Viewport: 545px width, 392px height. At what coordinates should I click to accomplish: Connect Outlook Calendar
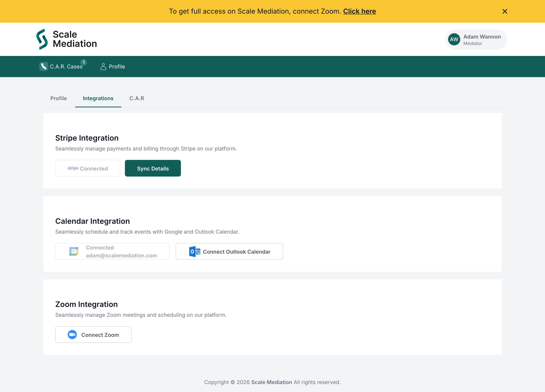coord(229,251)
